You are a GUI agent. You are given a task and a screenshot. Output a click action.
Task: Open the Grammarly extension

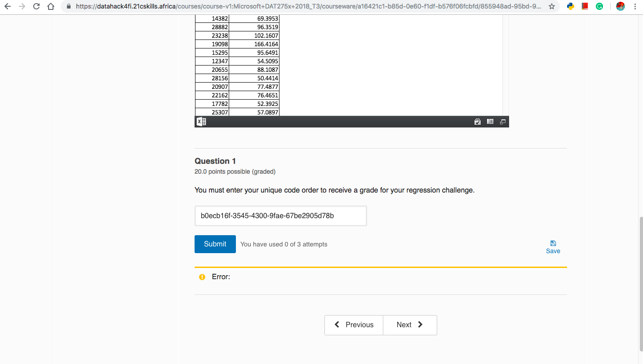point(599,7)
